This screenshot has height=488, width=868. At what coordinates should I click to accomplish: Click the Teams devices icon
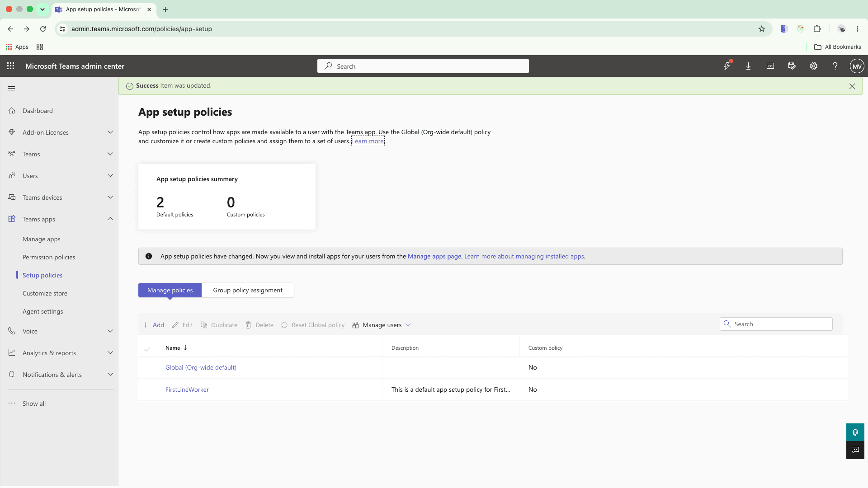tap(12, 197)
